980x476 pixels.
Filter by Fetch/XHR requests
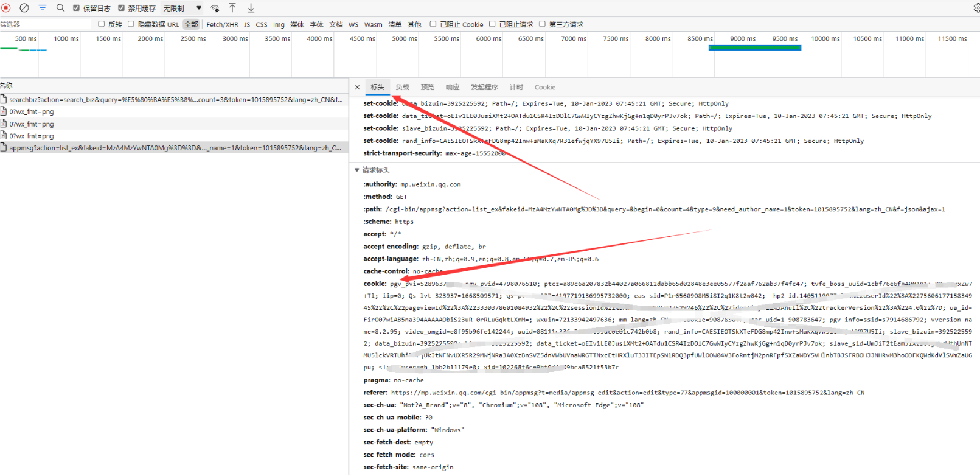click(222, 24)
